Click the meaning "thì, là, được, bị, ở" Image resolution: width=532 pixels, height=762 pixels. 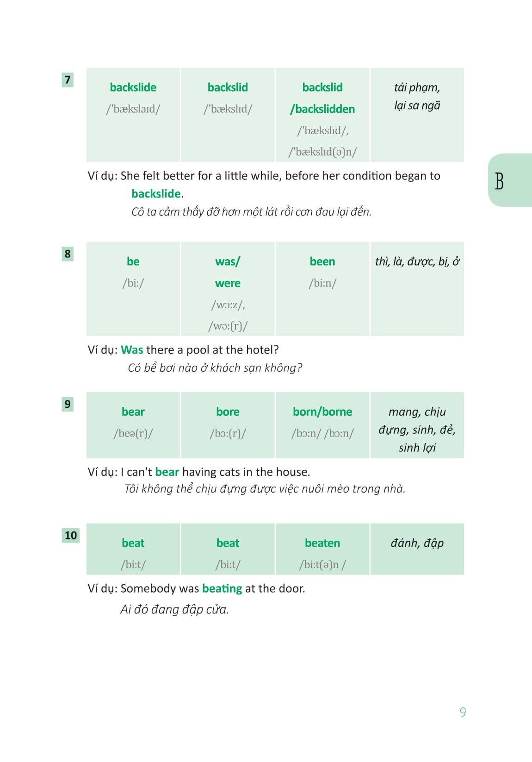417,262
